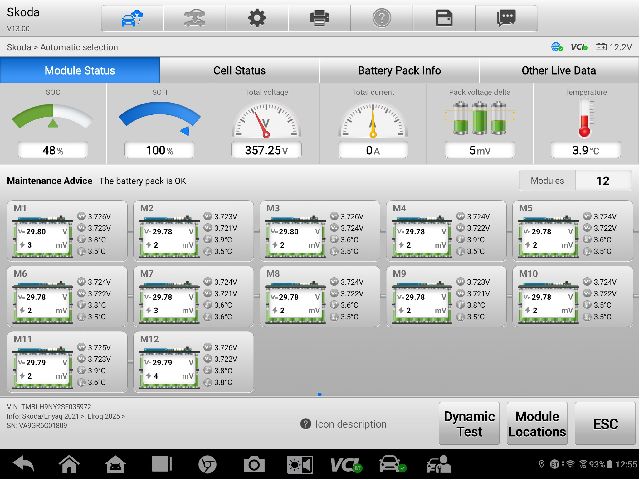Start the Dynamic Test
The height and width of the screenshot is (480, 640).
pos(469,424)
